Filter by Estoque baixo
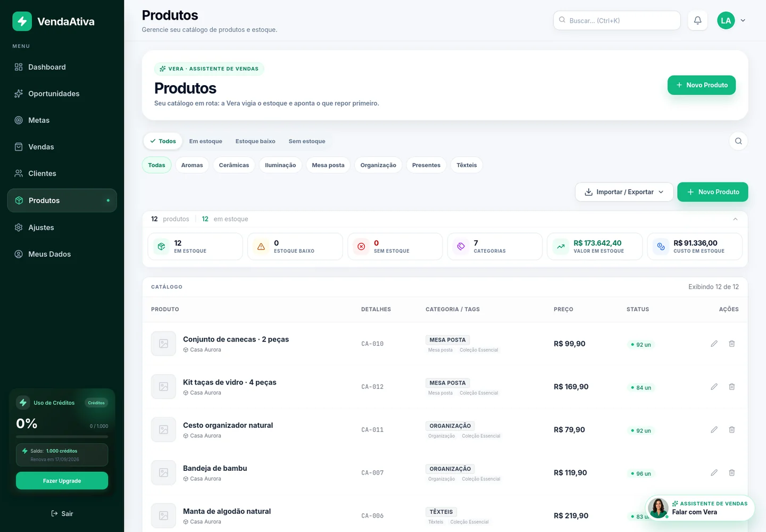 [x=255, y=141]
